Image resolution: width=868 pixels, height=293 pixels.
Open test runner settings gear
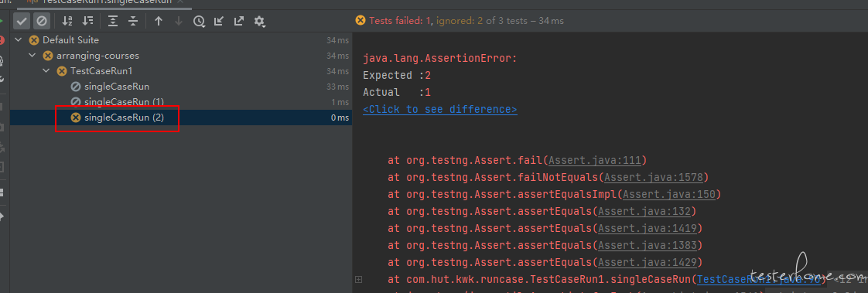(259, 21)
